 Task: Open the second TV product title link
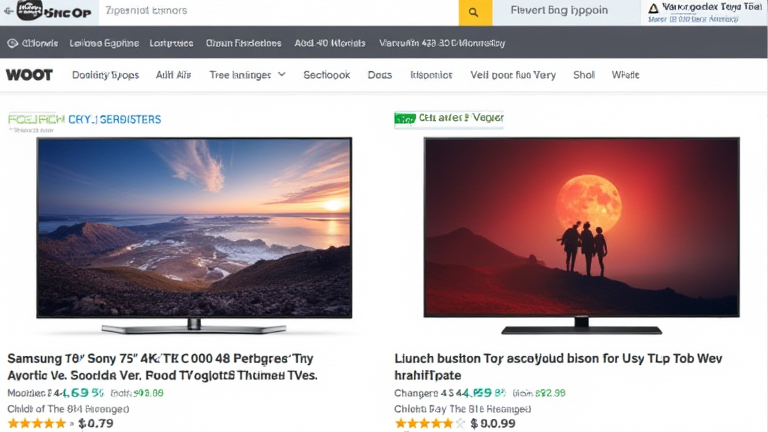[x=558, y=367]
